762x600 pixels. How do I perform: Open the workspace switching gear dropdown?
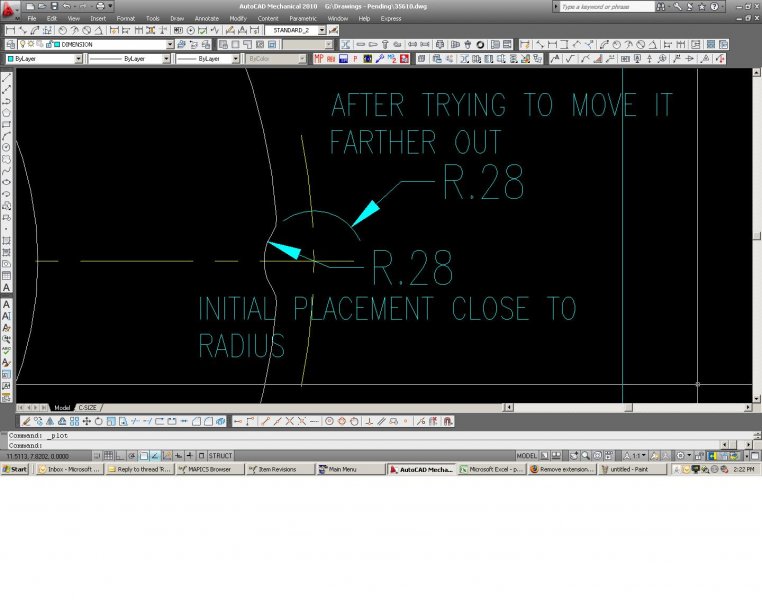tap(684, 456)
